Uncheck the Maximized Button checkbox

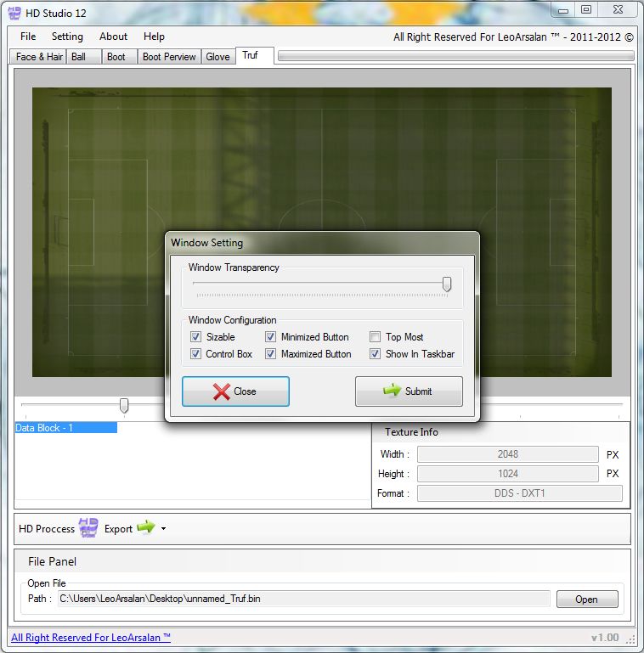pos(271,354)
